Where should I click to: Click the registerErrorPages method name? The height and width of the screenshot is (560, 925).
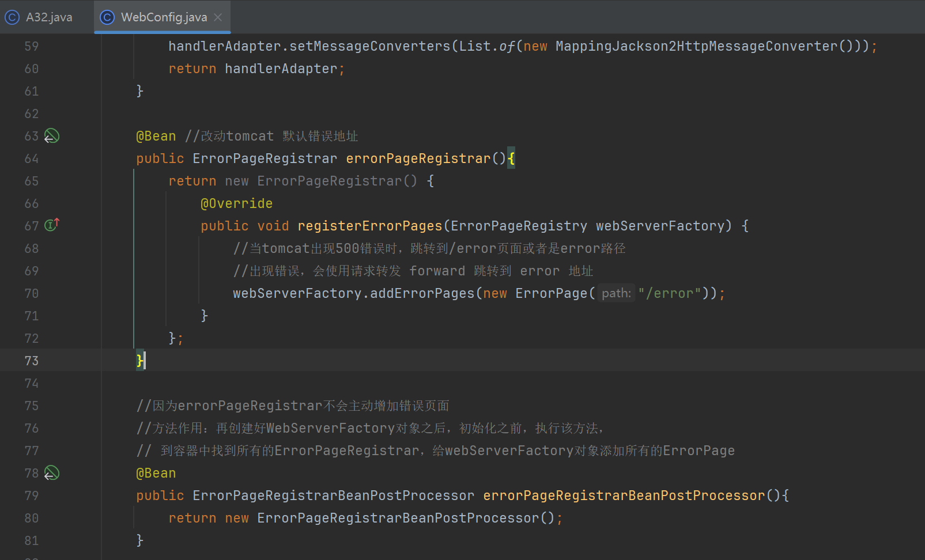click(x=370, y=226)
